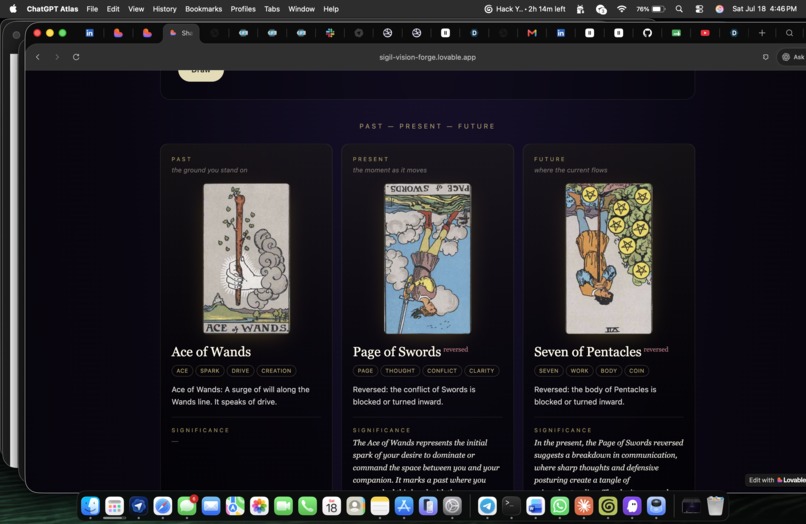This screenshot has height=524, width=806.
Task: Open the tab search magnifier in the tab bar
Action: (789, 33)
